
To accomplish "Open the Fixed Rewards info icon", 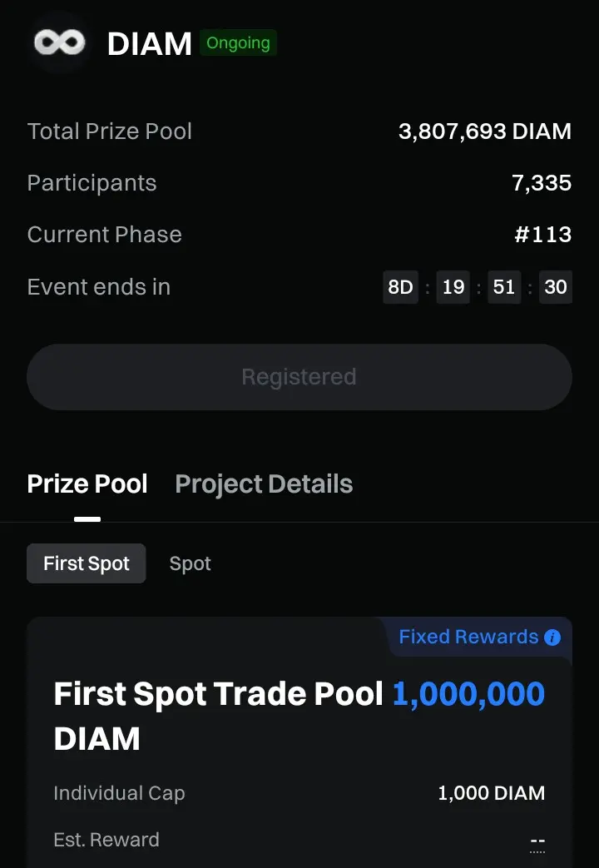I will (x=552, y=637).
